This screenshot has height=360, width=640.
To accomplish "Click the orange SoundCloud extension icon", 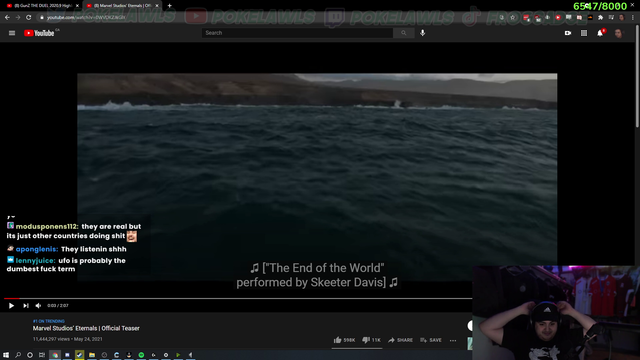I will coord(590,18).
